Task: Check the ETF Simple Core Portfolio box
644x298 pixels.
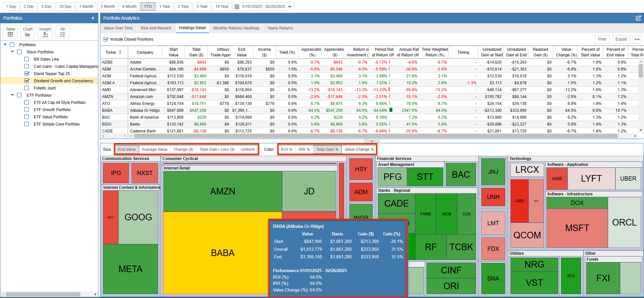Action: [x=27, y=124]
